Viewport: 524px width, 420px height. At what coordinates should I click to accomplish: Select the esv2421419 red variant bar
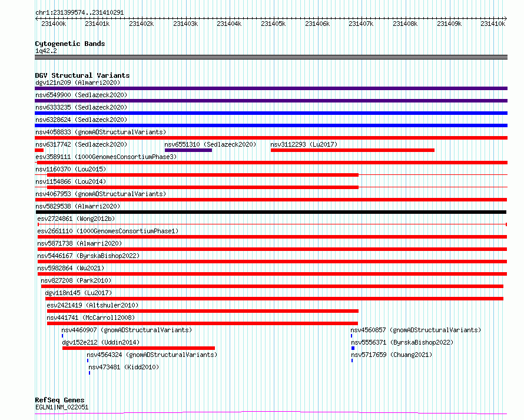pyautogui.click(x=203, y=311)
